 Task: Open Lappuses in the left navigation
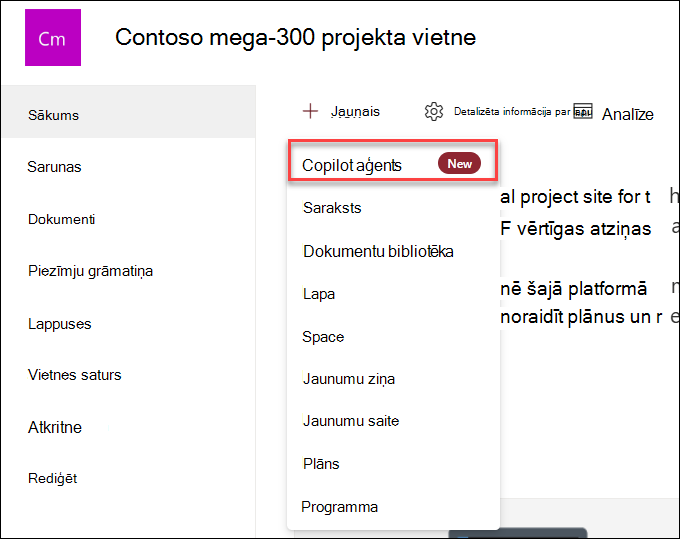click(x=59, y=324)
